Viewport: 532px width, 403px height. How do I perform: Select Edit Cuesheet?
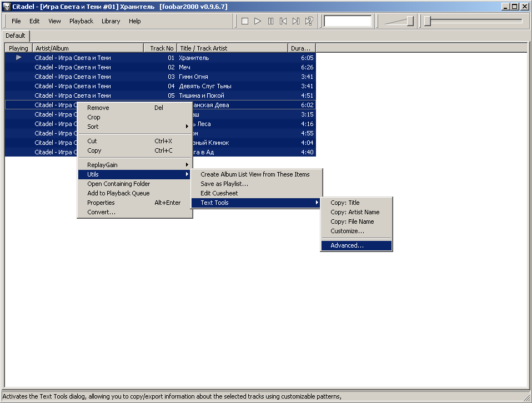(256, 193)
